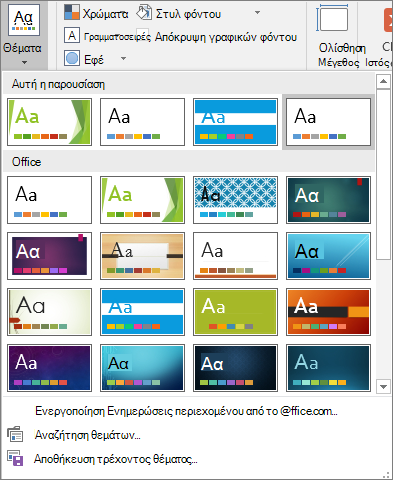The width and height of the screenshot is (393, 480).
Task: Apply purple theme with pink corner tab
Action: coord(49,256)
